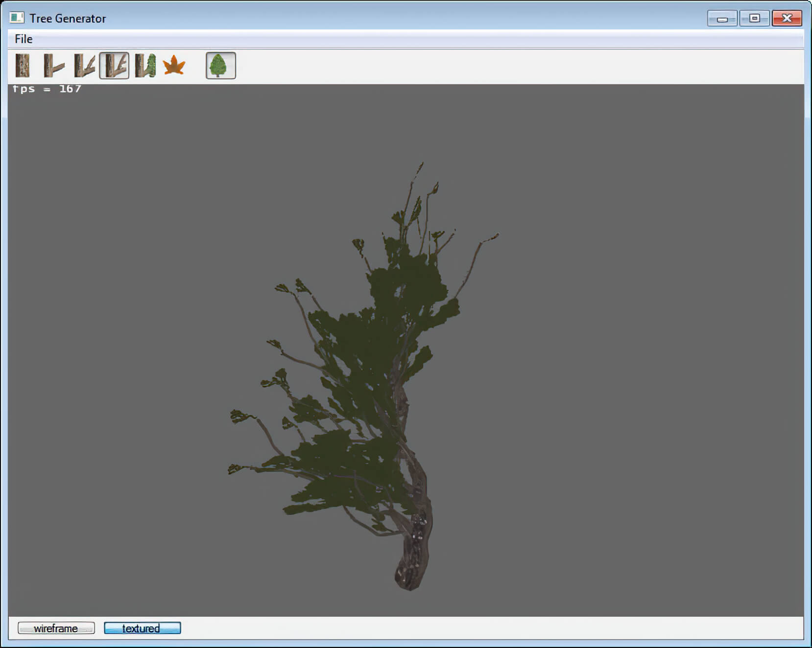Click the Tree Generator app icon in title bar
The width and height of the screenshot is (812, 648).
pyautogui.click(x=17, y=18)
